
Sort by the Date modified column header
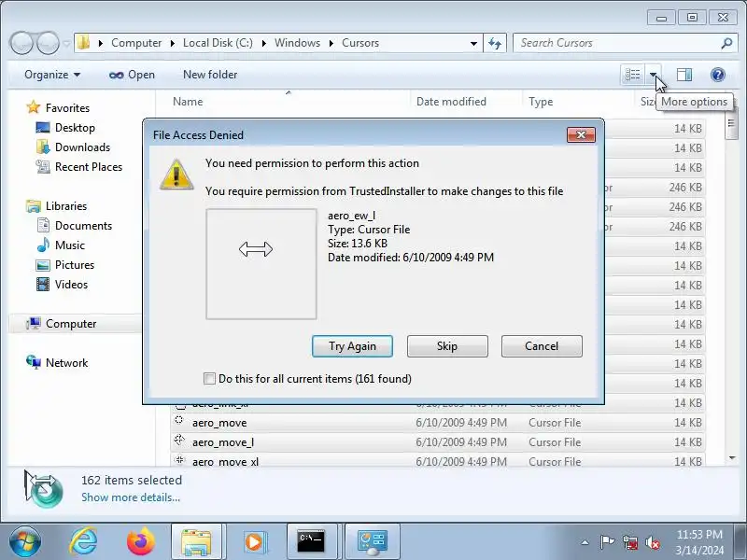(x=451, y=102)
